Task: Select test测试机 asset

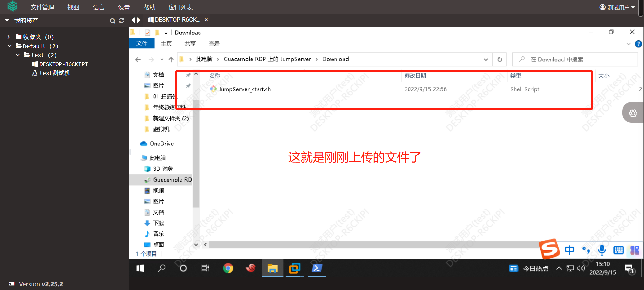Action: click(x=51, y=73)
